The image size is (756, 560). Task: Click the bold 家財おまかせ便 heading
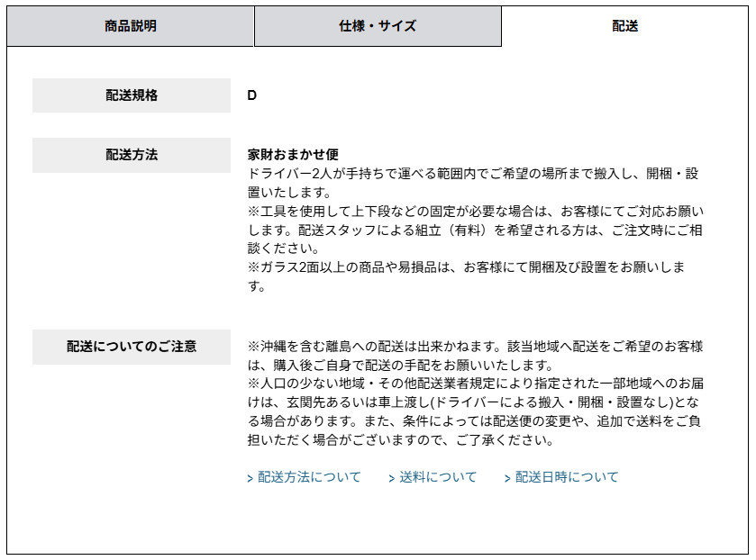click(x=293, y=155)
